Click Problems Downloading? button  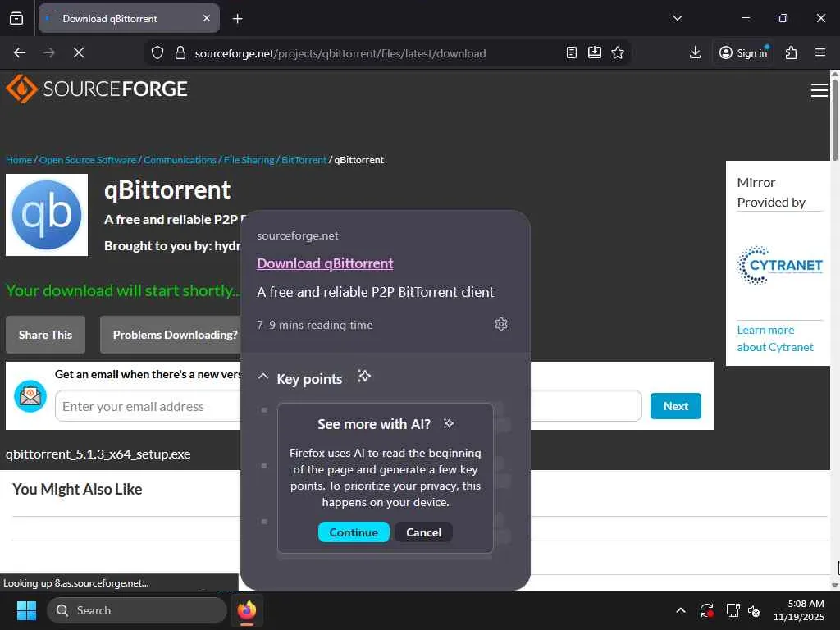[171, 335]
